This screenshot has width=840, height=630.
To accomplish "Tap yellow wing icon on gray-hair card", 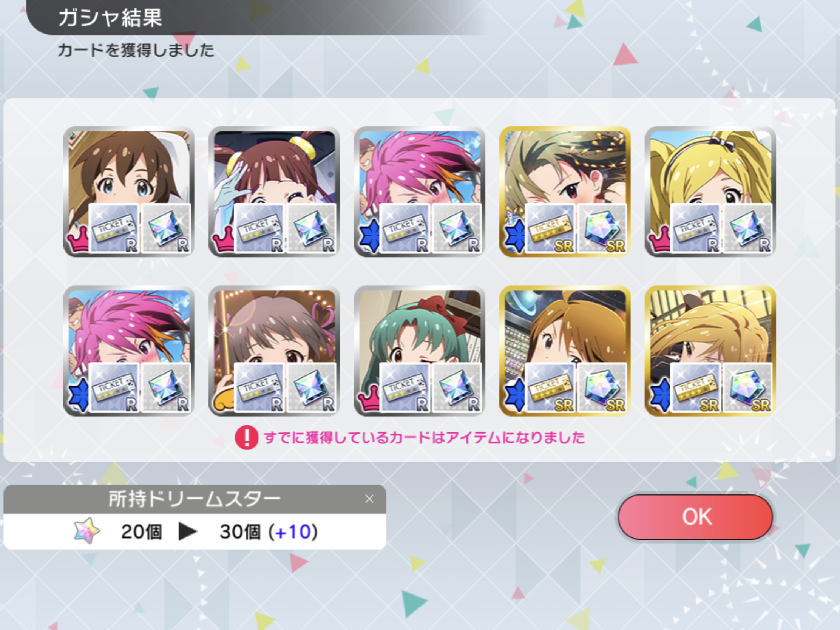I will (x=224, y=401).
